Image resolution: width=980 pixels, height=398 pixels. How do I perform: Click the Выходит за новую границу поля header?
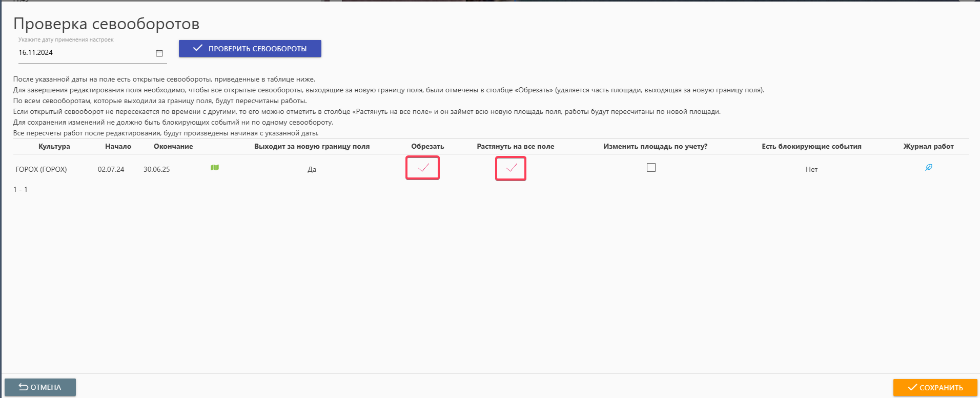pos(312,147)
